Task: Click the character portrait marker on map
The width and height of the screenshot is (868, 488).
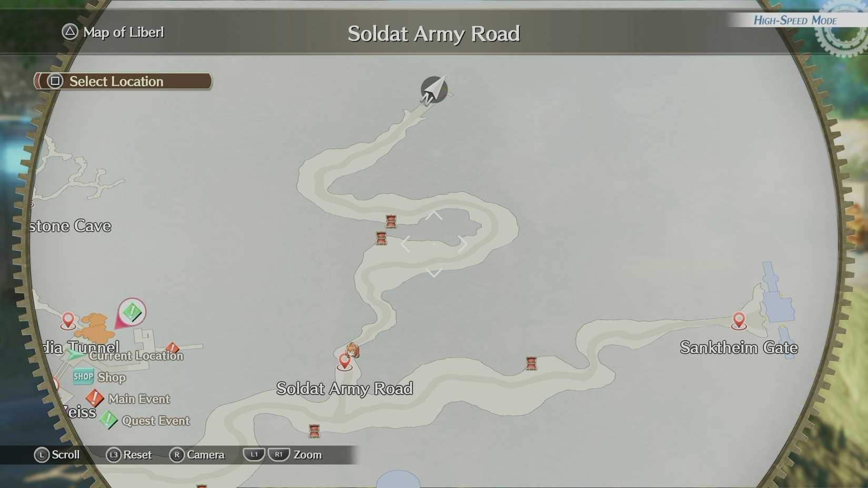Action: click(x=352, y=350)
